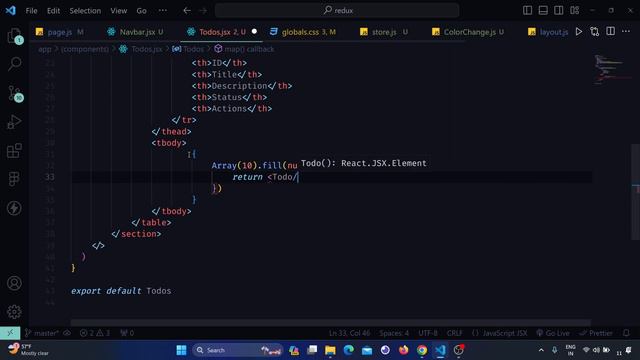Switch to the store.js tab
The image size is (640, 360).
[384, 32]
